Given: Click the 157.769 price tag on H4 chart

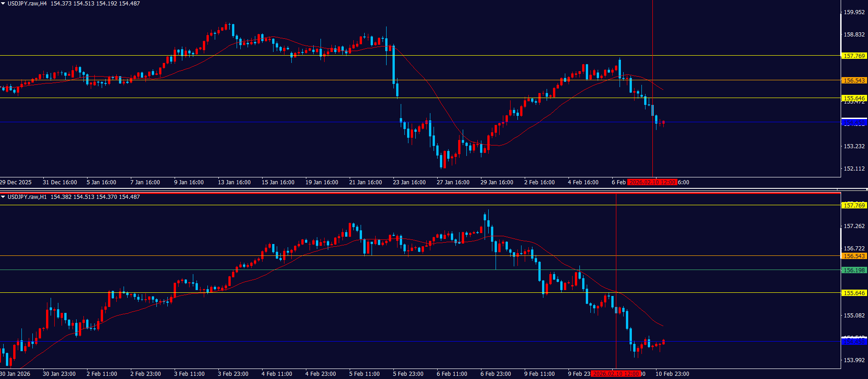Looking at the screenshot, I should pyautogui.click(x=853, y=56).
